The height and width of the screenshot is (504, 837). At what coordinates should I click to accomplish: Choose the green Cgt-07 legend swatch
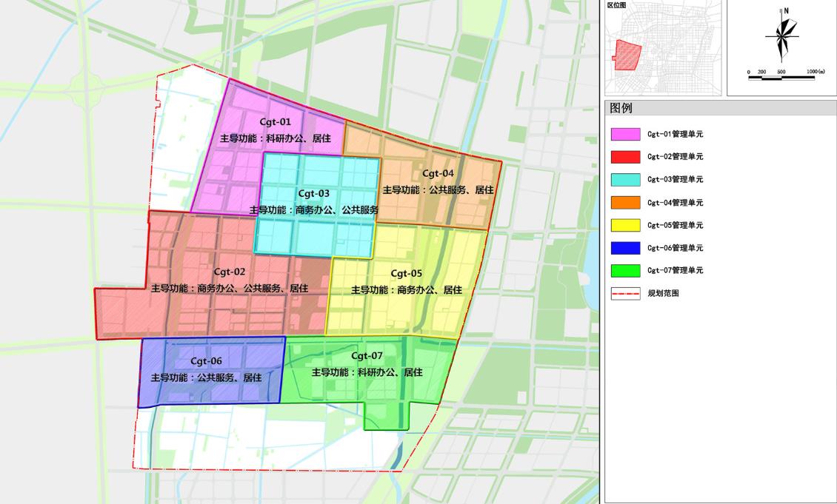(625, 270)
